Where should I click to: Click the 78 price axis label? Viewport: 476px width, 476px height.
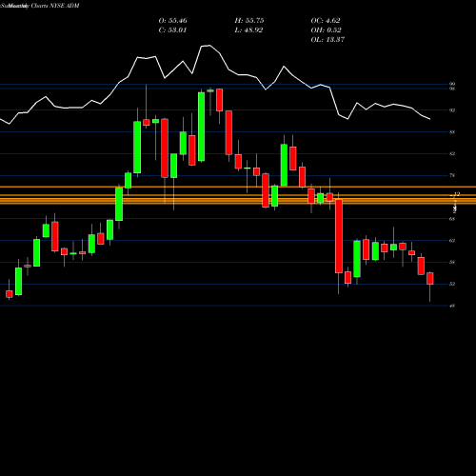[452, 175]
